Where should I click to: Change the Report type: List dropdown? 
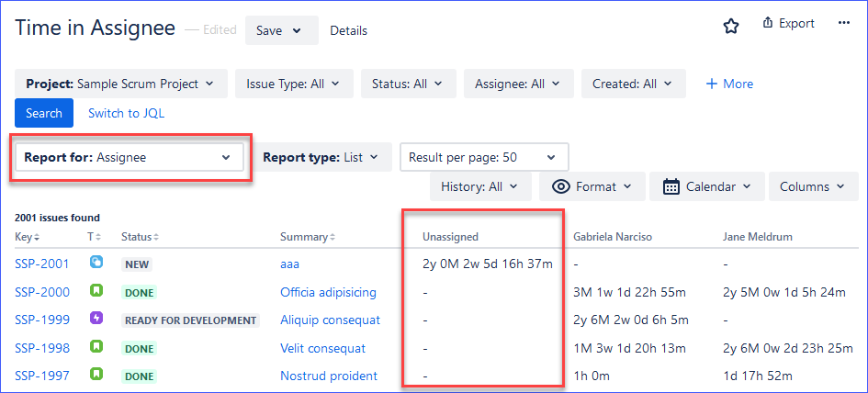(x=322, y=157)
